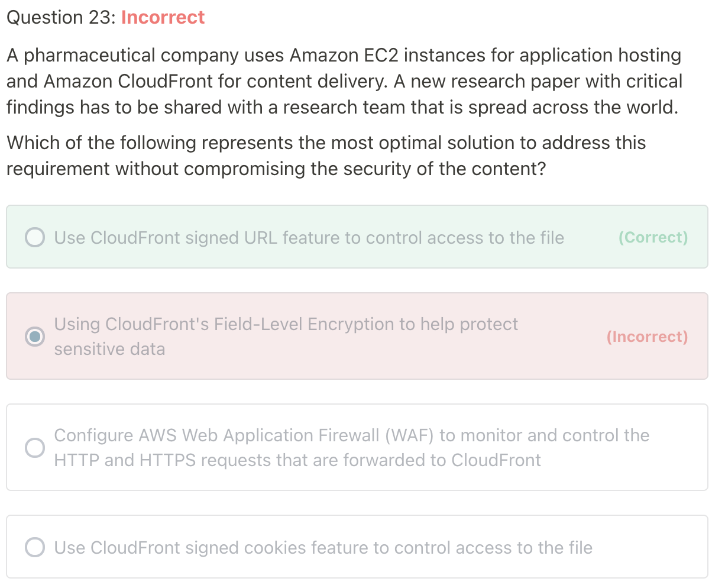The height and width of the screenshot is (588, 712).
Task: Click answer text 'Configure AWS Web Application Firewall'
Action: (217, 435)
